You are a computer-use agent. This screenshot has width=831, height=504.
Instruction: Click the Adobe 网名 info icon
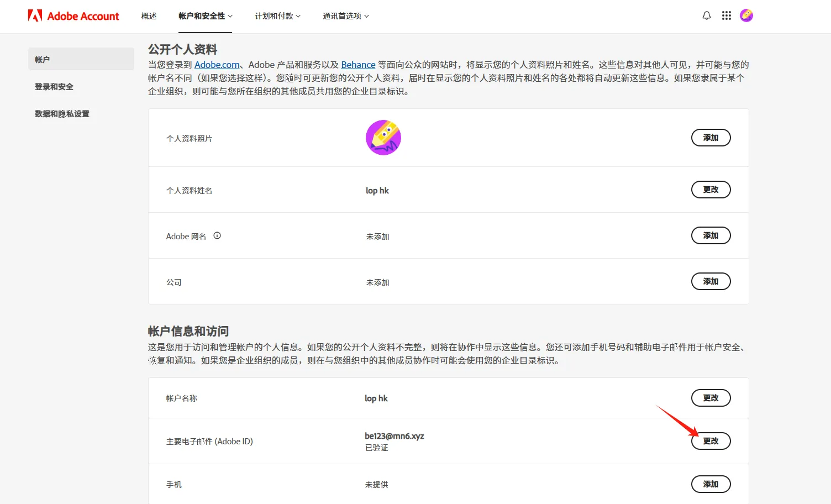[x=217, y=235]
